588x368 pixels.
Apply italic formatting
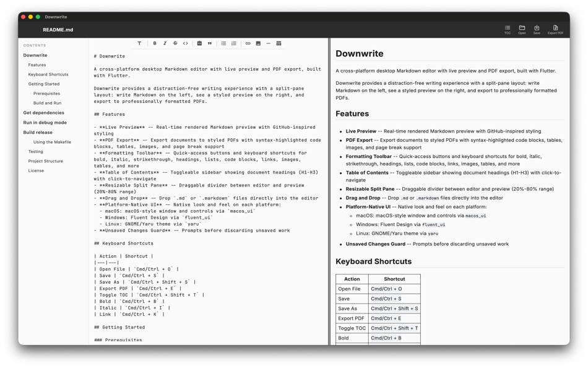pyautogui.click(x=165, y=43)
